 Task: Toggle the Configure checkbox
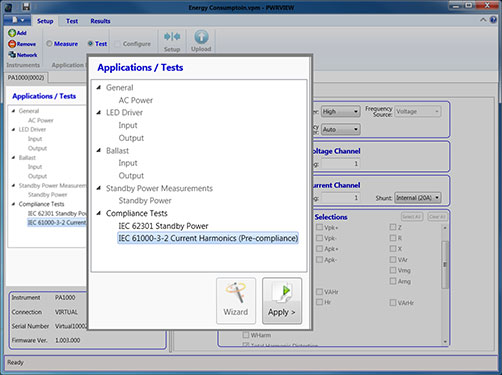117,44
